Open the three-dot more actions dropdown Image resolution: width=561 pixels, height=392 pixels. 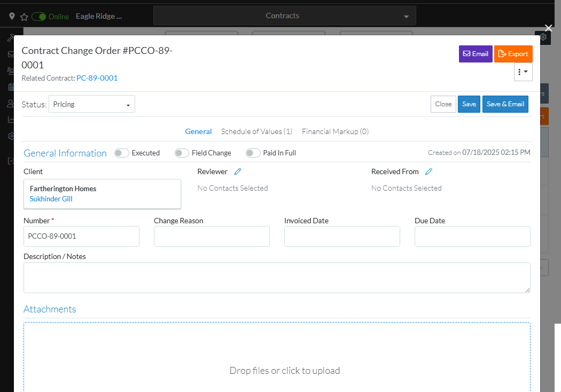click(x=523, y=72)
